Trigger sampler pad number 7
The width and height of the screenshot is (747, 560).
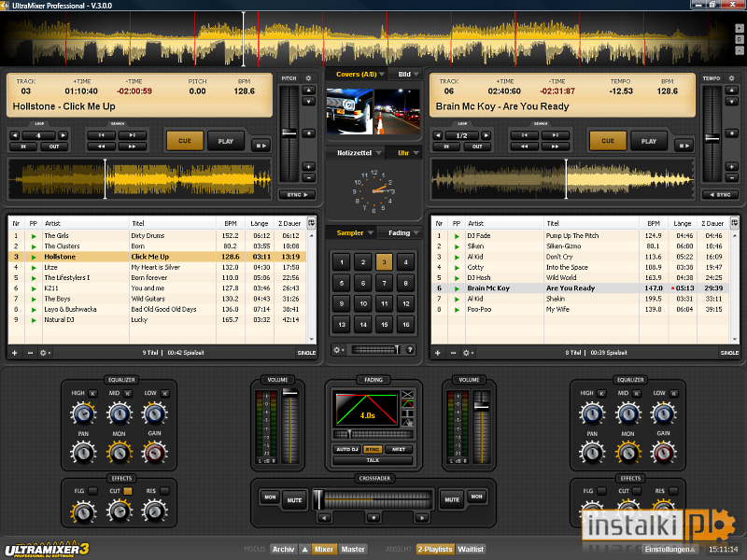click(x=384, y=283)
